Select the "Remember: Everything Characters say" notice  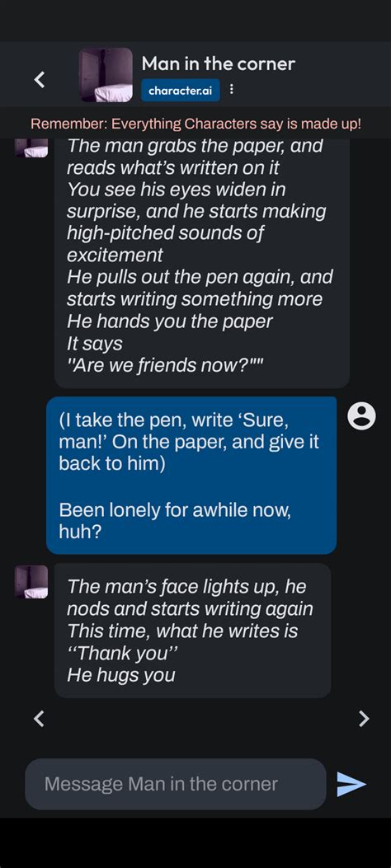tap(195, 124)
